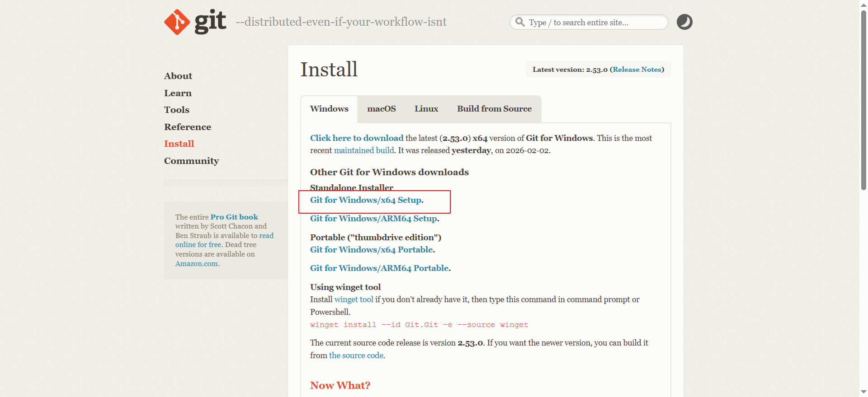Image resolution: width=868 pixels, height=397 pixels.
Task: Click the Install page heading
Action: coord(329,70)
